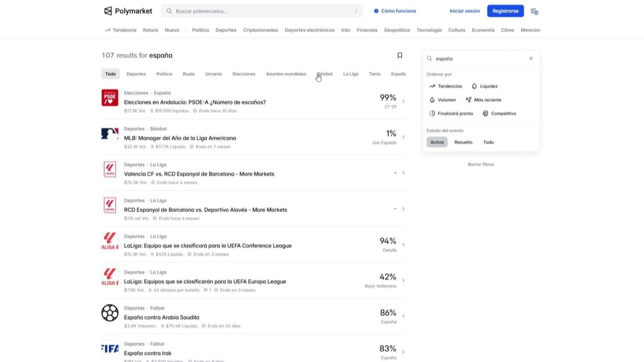Focus the Buscar polimercados search field
The image size is (644, 362).
262,11
